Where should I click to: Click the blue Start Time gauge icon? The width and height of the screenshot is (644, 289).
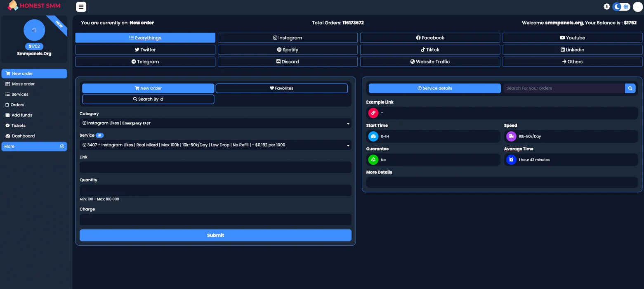tap(373, 136)
